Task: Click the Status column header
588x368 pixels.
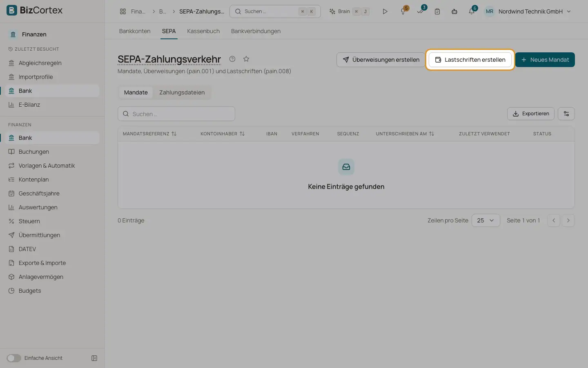Action: [x=542, y=134]
